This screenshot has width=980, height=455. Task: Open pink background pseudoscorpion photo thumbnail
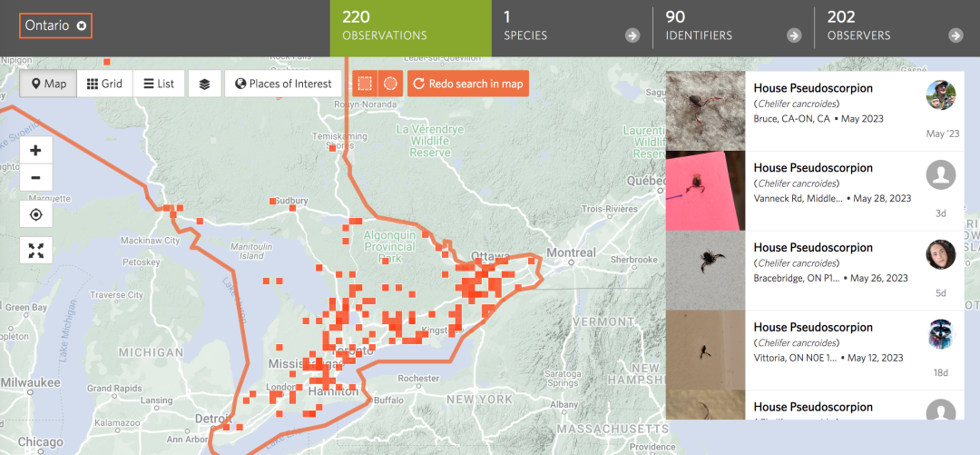coord(705,191)
